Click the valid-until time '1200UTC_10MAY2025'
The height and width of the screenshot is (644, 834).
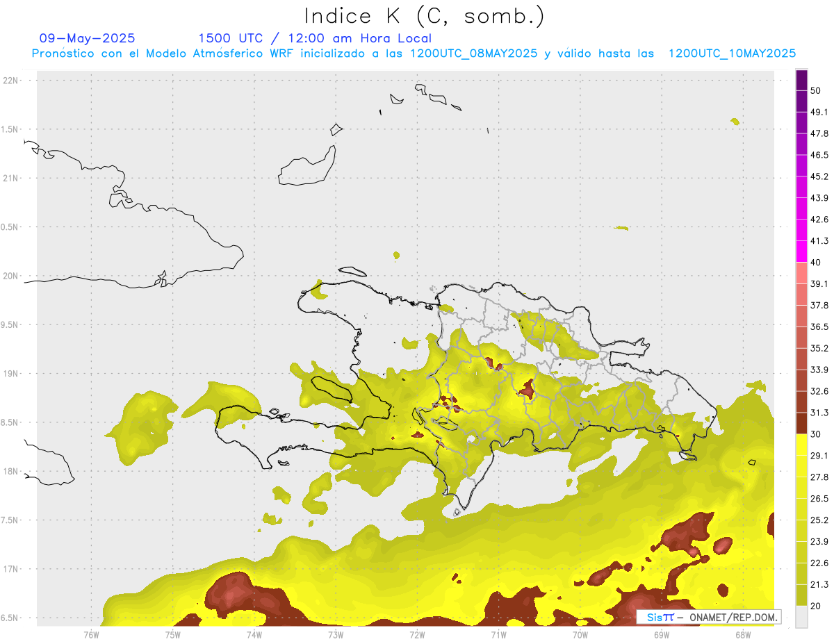coord(732,53)
